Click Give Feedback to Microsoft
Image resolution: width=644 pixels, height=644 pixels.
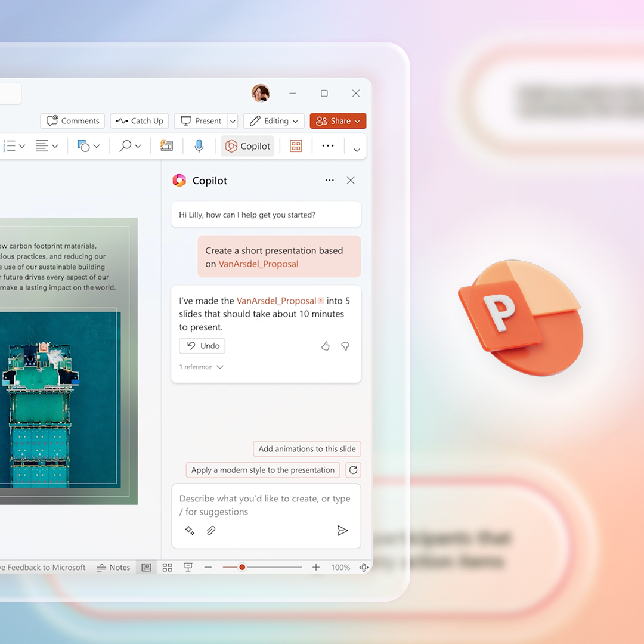click(43, 567)
